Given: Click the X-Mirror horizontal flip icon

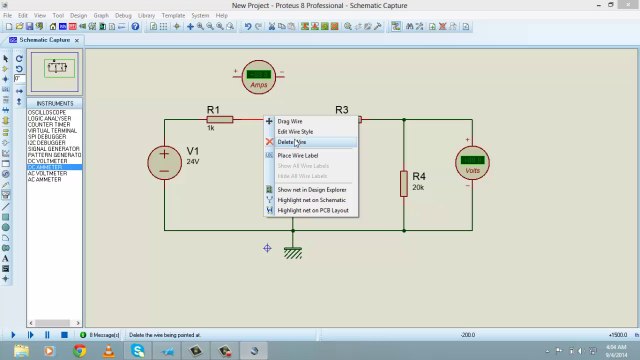Looking at the screenshot, I should point(19,91).
